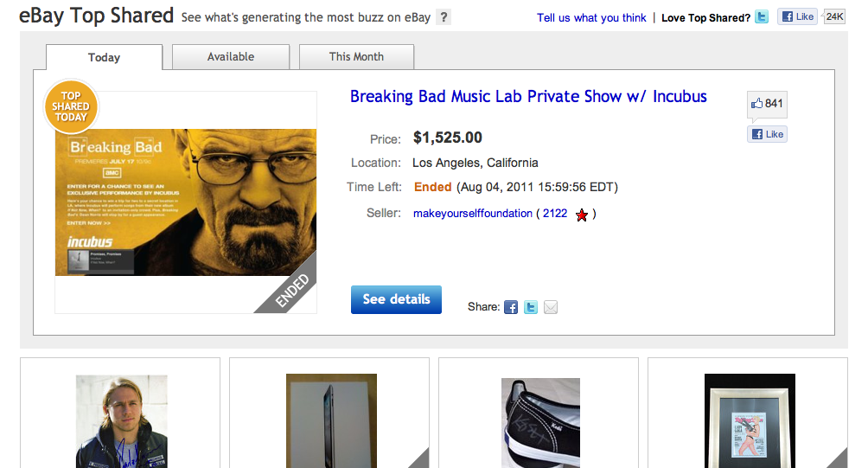Open the Breaking Bad Music Lab listing title

coord(528,97)
